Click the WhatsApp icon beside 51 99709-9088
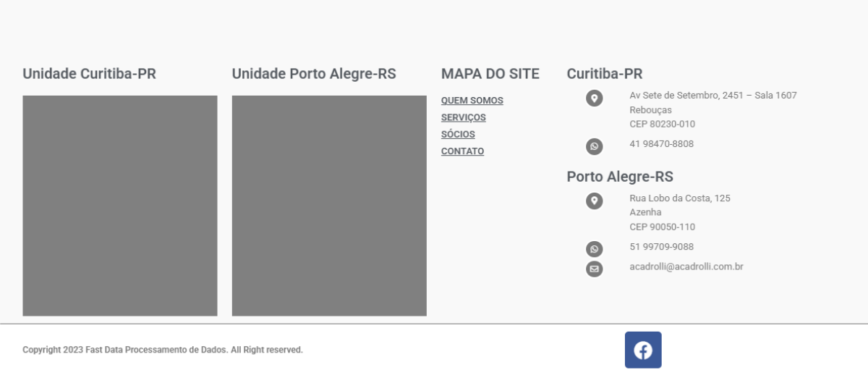Viewport: 868px width, 370px height. (x=594, y=250)
